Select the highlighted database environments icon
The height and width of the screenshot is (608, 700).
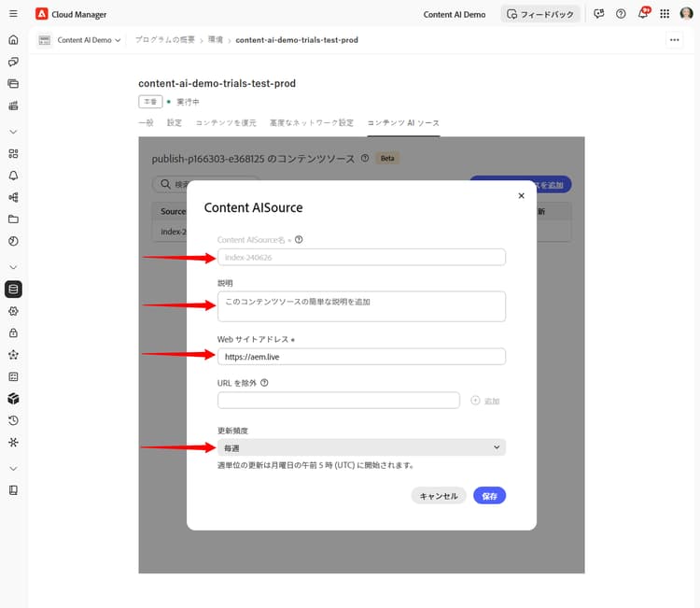click(x=13, y=289)
